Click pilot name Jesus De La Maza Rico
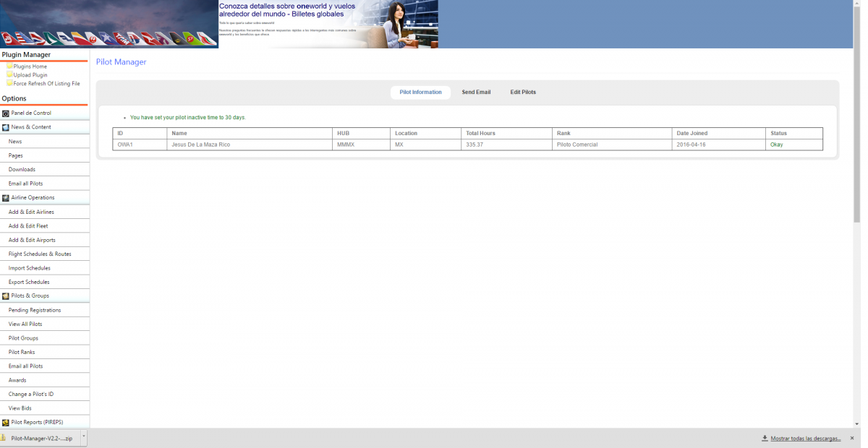The image size is (868, 448). pyautogui.click(x=201, y=145)
